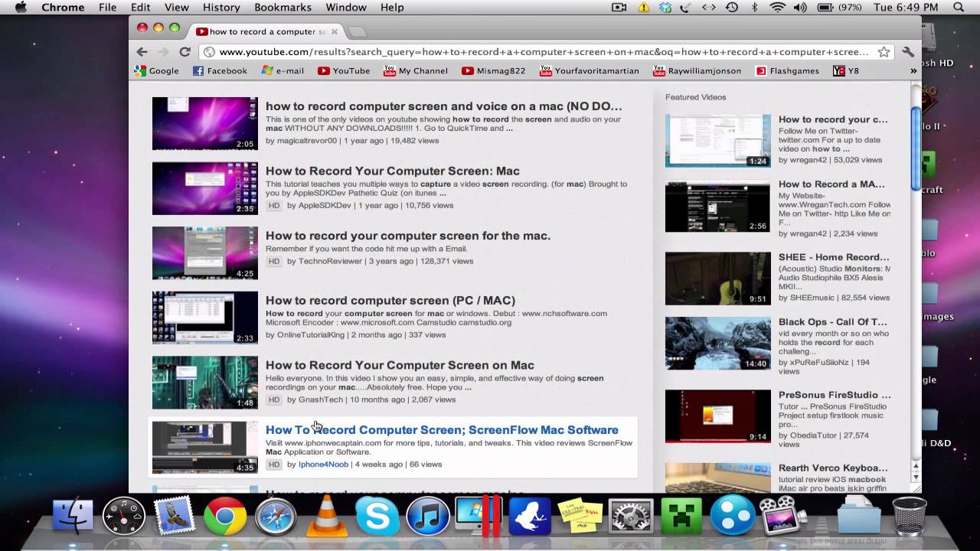Open Skype from the Dock

pos(377,517)
